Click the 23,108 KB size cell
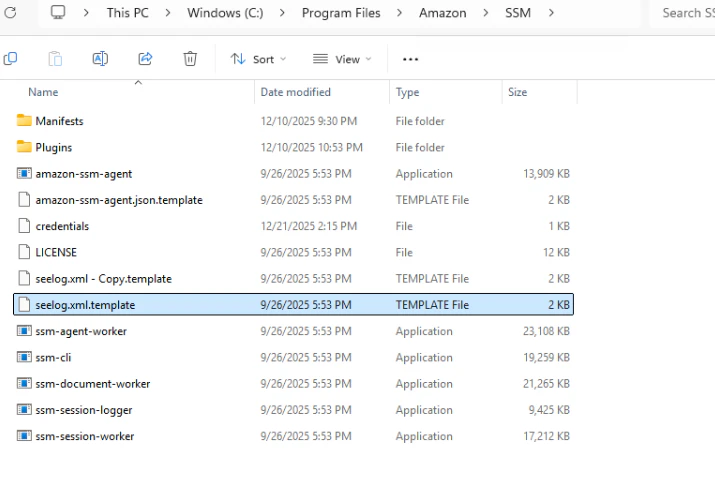Image resolution: width=715 pixels, height=480 pixels. (546, 331)
